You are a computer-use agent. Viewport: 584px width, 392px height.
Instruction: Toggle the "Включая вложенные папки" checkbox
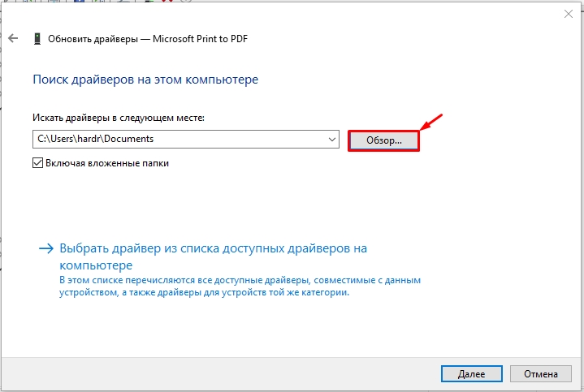pyautogui.click(x=37, y=162)
